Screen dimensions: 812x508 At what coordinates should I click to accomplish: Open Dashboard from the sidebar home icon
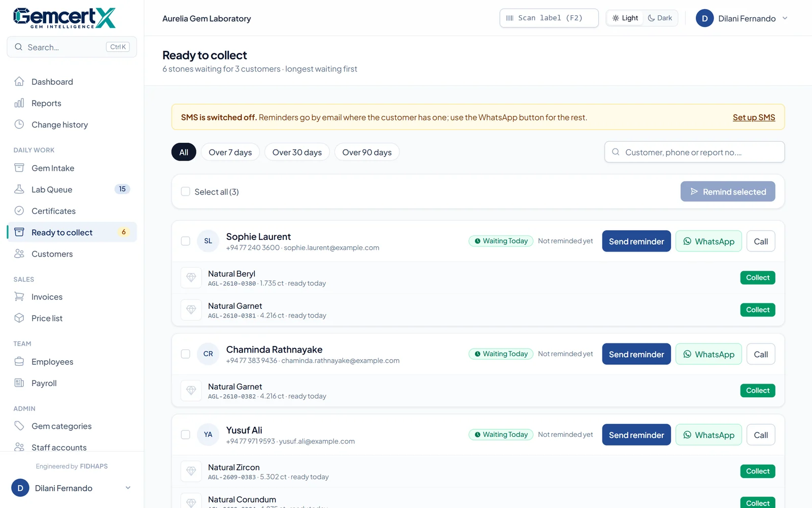pos(19,81)
